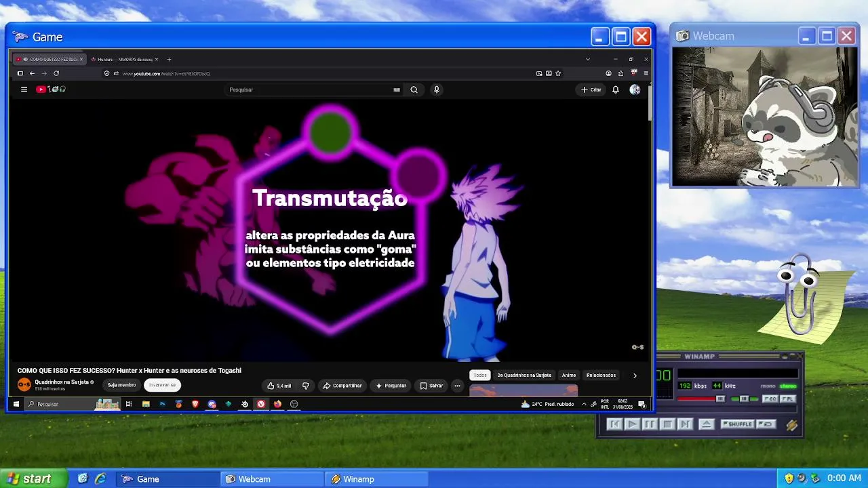Switch to Winamp in XP taskbar
868x488 pixels.
378,479
